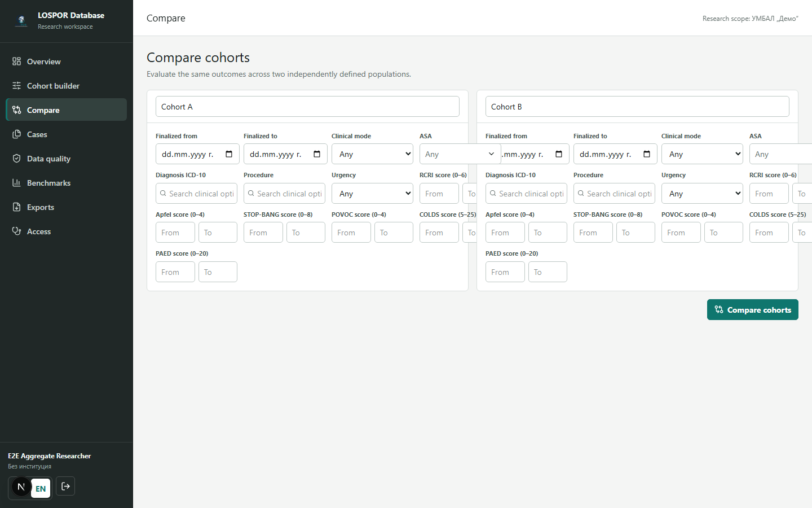Viewport: 812px width, 508px height.
Task: Click Cohort A RCRI score From field
Action: click(x=439, y=194)
